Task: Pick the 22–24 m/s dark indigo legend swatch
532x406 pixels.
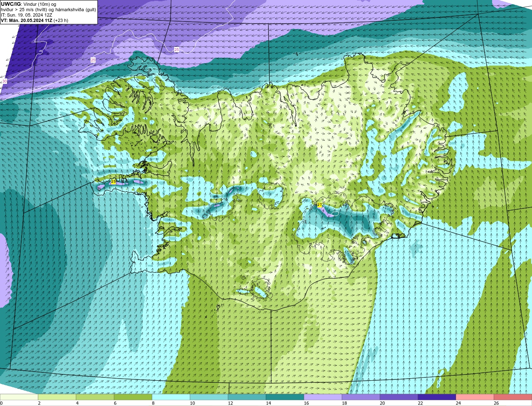Action: click(437, 397)
